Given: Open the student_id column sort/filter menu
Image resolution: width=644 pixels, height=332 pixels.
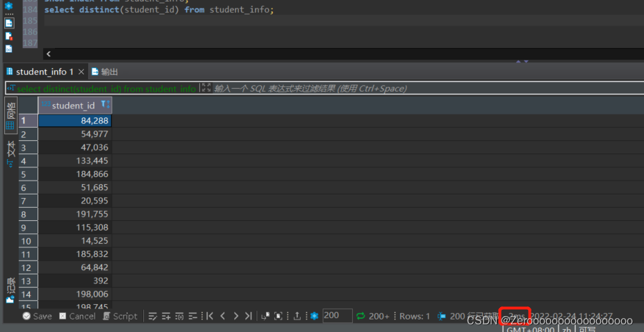Looking at the screenshot, I should pyautogui.click(x=105, y=105).
